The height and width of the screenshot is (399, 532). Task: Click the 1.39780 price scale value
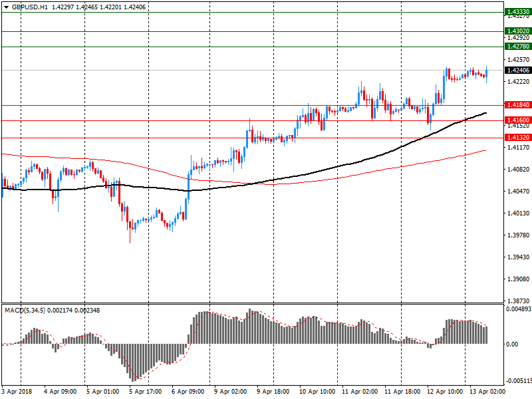point(518,235)
